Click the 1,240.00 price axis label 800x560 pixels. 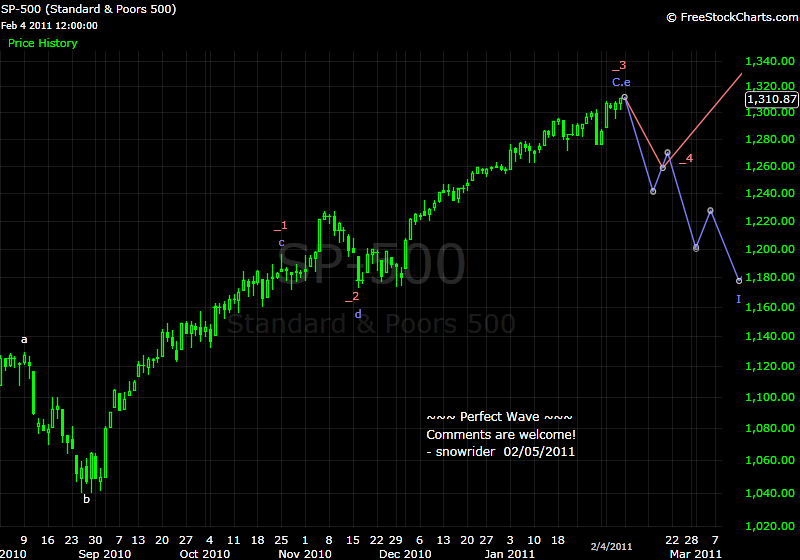tap(770, 193)
